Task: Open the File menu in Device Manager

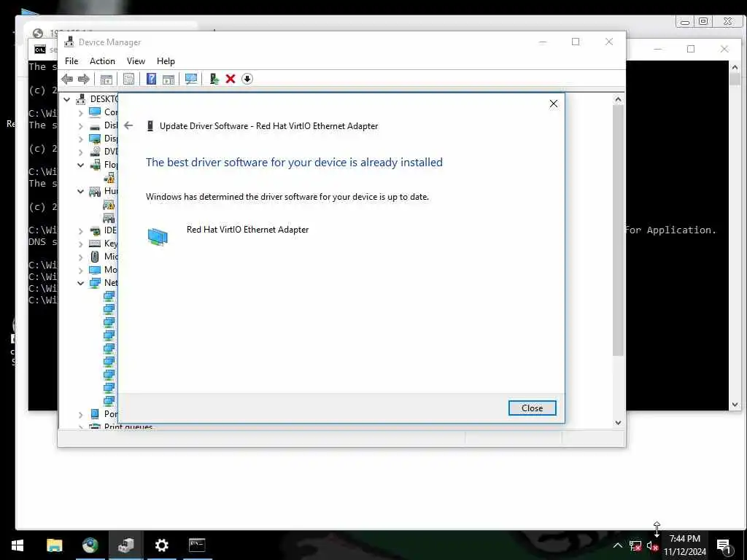Action: (x=71, y=61)
